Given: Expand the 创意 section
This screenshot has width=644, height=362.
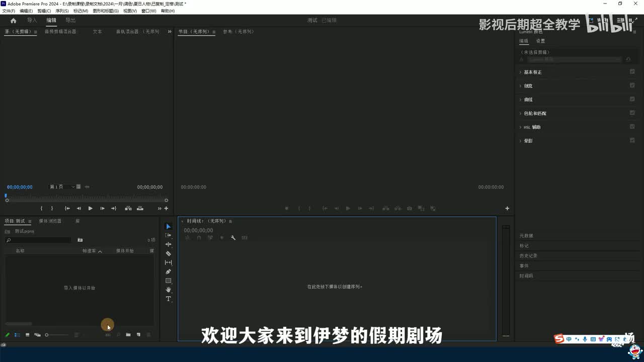Looking at the screenshot, I should 520,86.
